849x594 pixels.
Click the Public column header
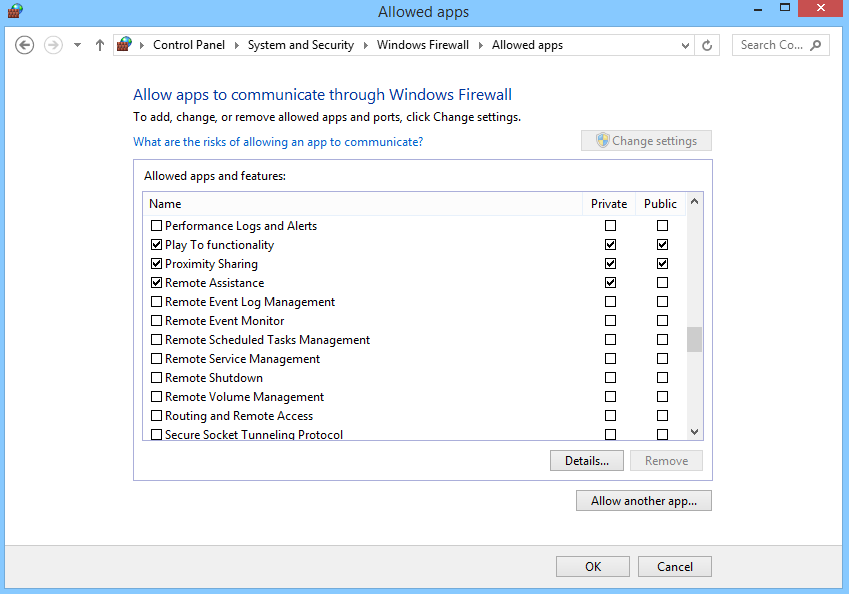click(660, 204)
